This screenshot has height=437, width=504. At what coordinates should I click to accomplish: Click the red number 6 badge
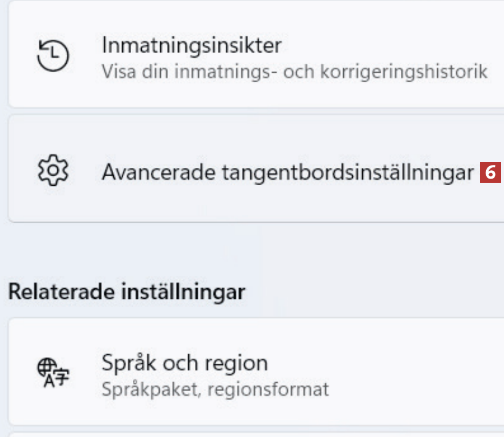tap(490, 172)
